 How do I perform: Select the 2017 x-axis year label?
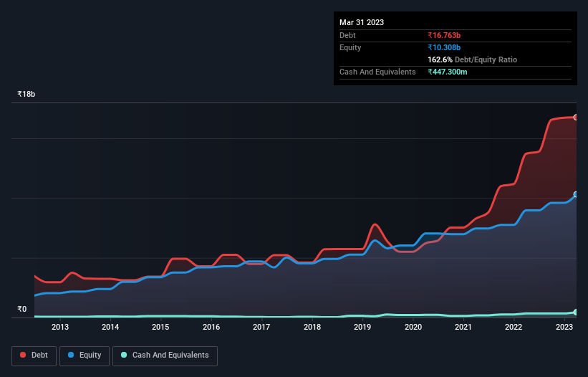[x=261, y=328]
